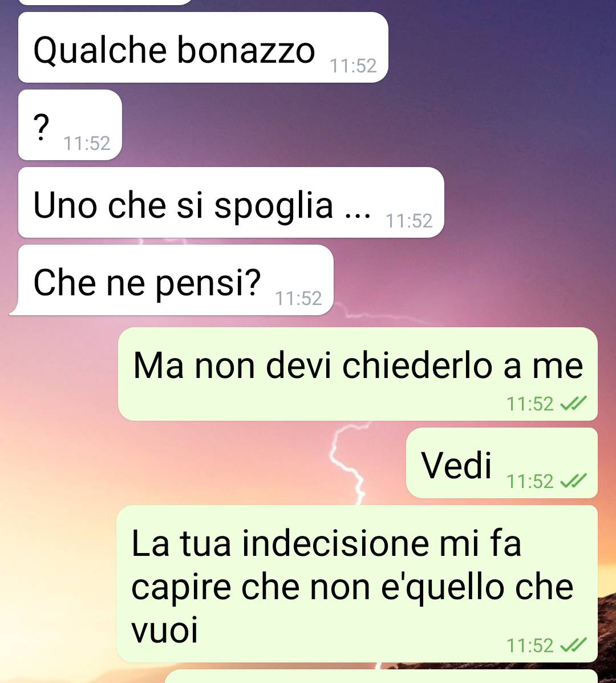
Task: Tap the 11:52 timestamp beside the "?" message
Action: [x=87, y=143]
